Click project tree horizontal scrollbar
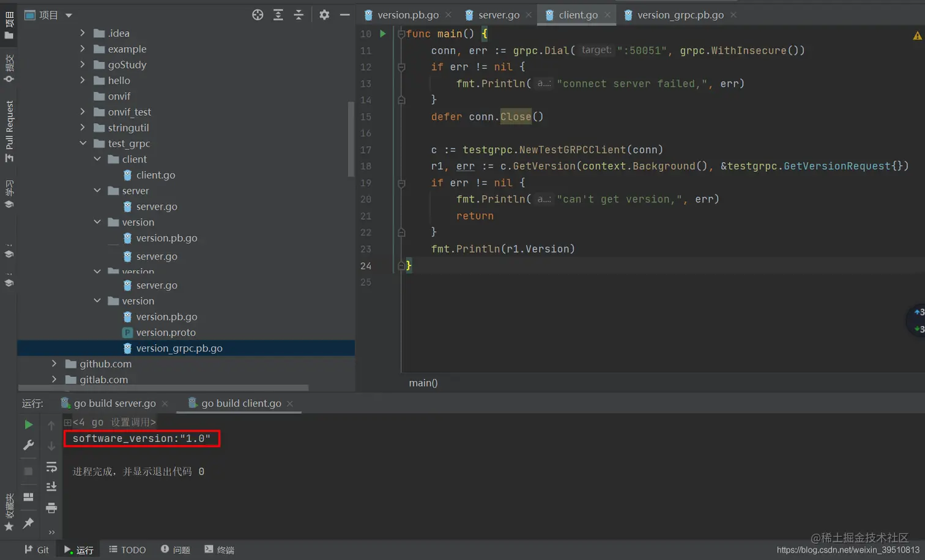925x560 pixels. tap(163, 388)
